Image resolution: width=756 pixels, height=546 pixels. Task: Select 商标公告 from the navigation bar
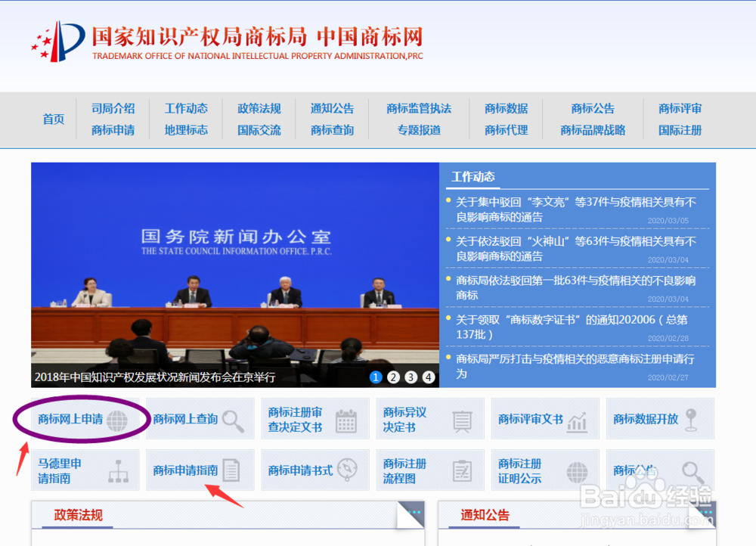(592, 108)
